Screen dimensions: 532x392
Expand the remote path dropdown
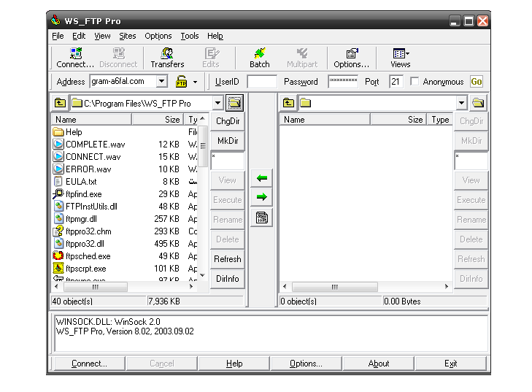[461, 103]
